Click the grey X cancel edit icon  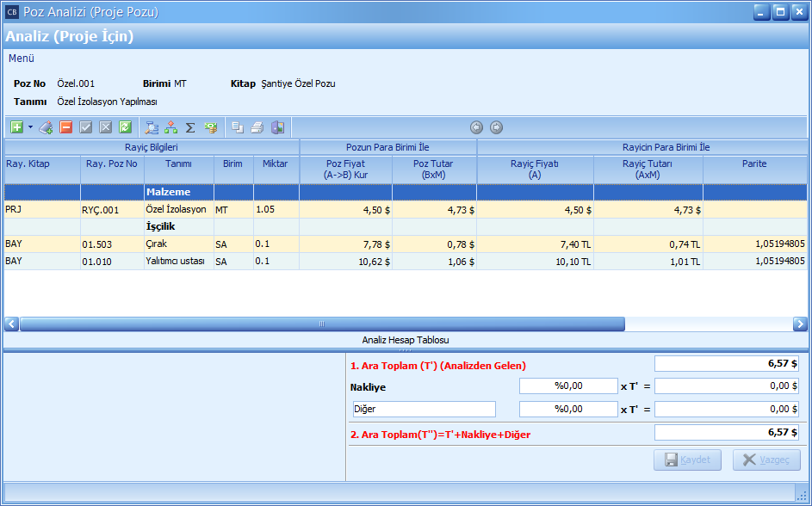coord(105,127)
